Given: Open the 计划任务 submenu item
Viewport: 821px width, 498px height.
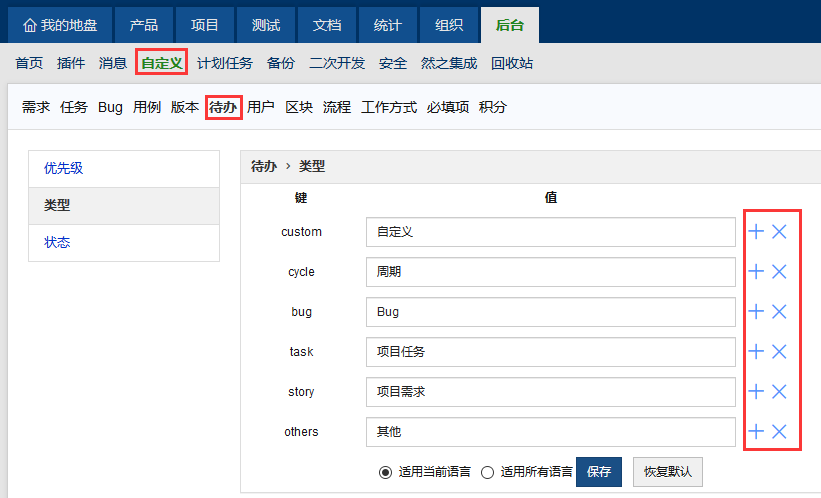Looking at the screenshot, I should (x=225, y=63).
